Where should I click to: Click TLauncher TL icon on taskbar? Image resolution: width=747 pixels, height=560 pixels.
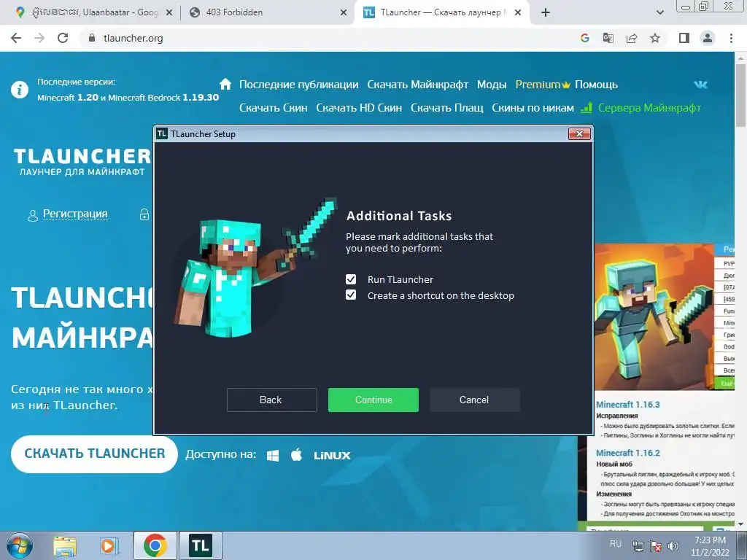201,545
